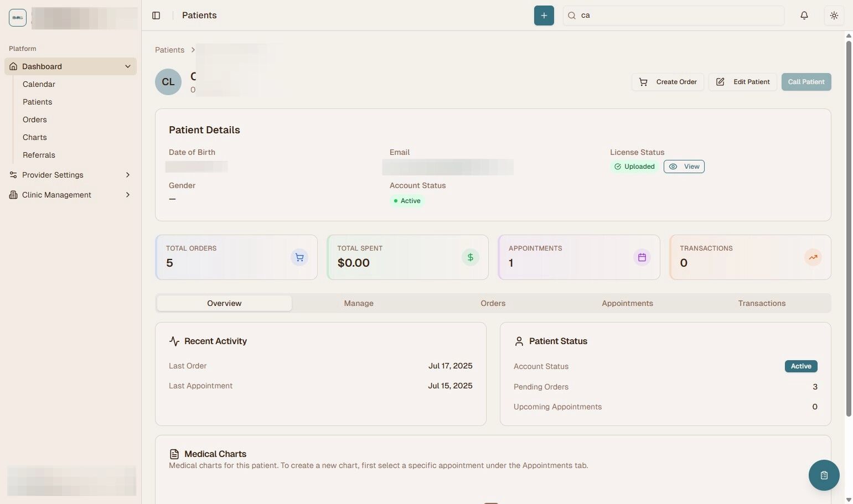
Task: Collapse the Dashboard menu chevron
Action: [x=128, y=66]
